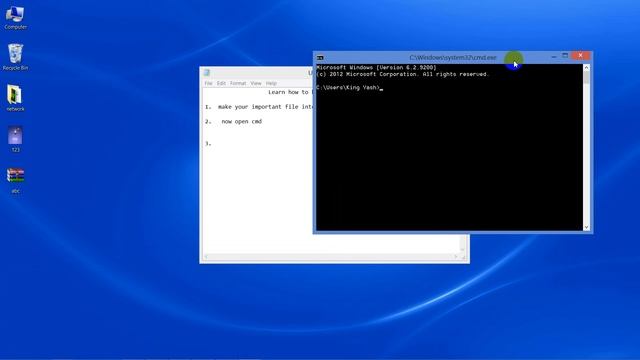Viewport: 640px width, 360px height.
Task: Minimize the cmd.exe window
Action: pos(554,56)
